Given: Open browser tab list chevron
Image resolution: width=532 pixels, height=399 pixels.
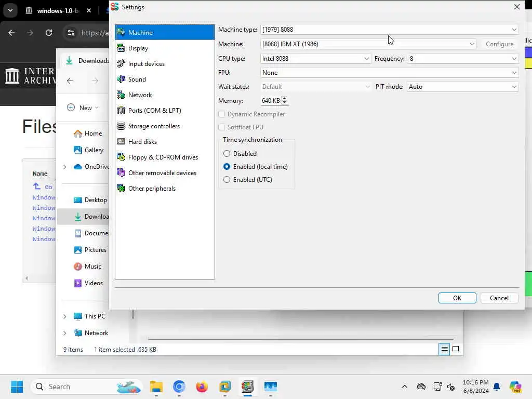Looking at the screenshot, I should pyautogui.click(x=10, y=10).
